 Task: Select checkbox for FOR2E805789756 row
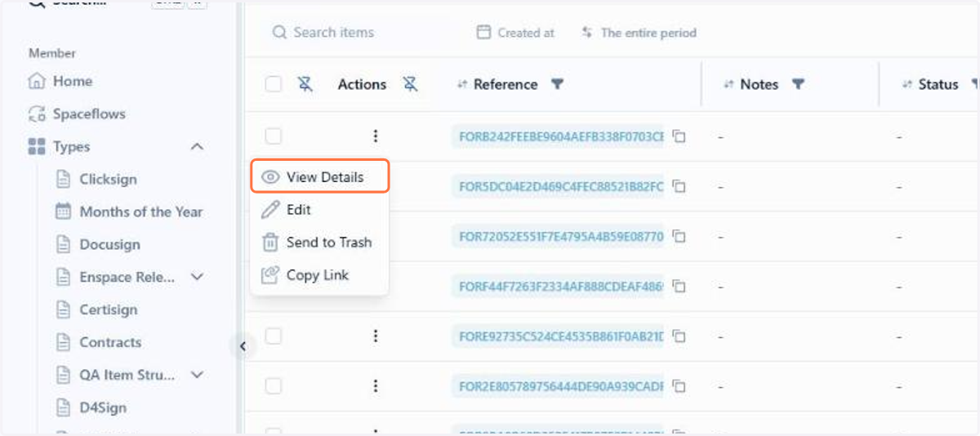[274, 386]
